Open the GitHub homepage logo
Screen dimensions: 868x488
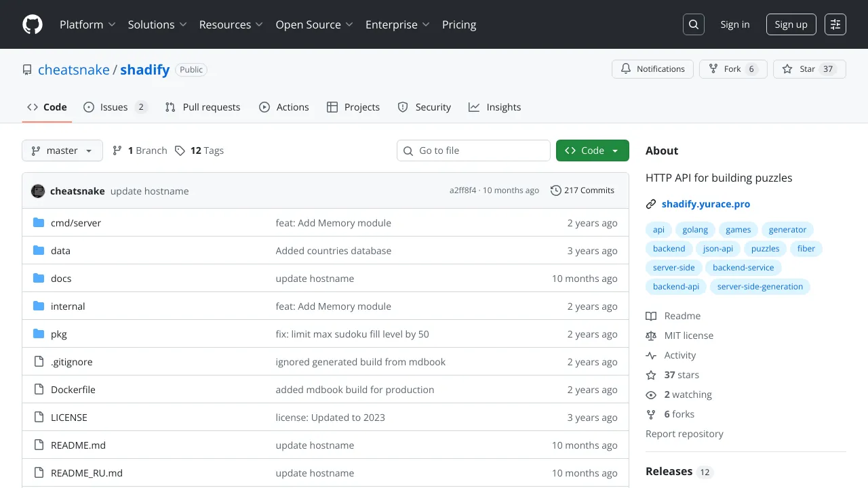(33, 24)
